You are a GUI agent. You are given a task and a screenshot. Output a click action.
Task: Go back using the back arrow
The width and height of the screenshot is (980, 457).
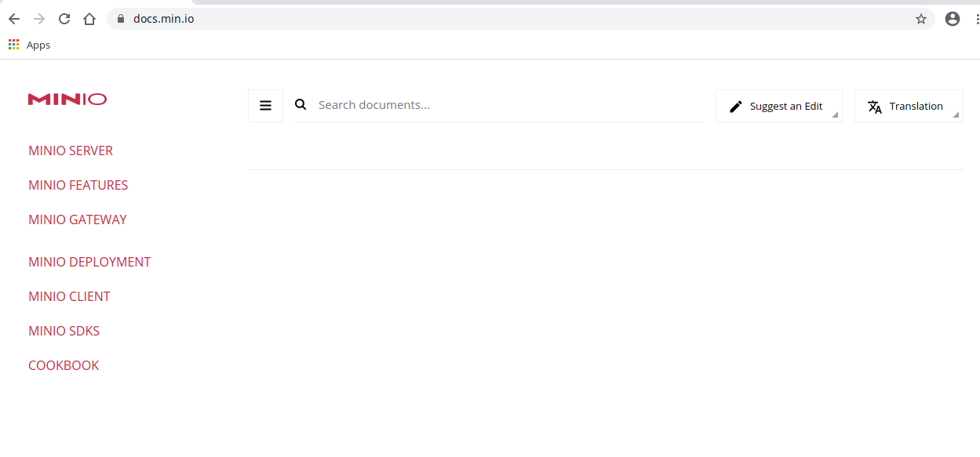13,18
